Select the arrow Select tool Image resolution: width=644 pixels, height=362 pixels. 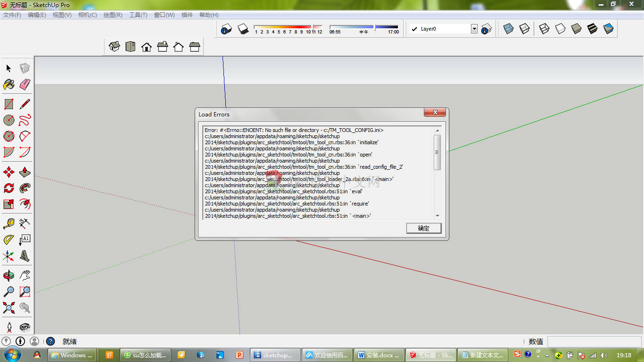[8, 68]
